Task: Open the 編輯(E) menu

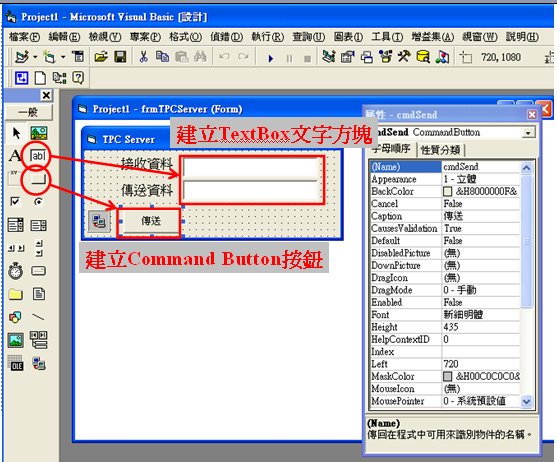Action: pos(64,37)
